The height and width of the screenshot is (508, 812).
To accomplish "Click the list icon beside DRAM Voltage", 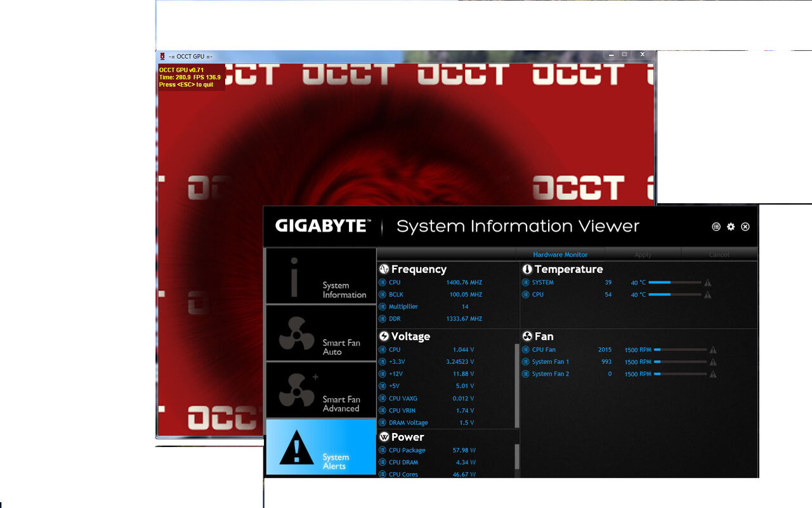I will (x=383, y=423).
